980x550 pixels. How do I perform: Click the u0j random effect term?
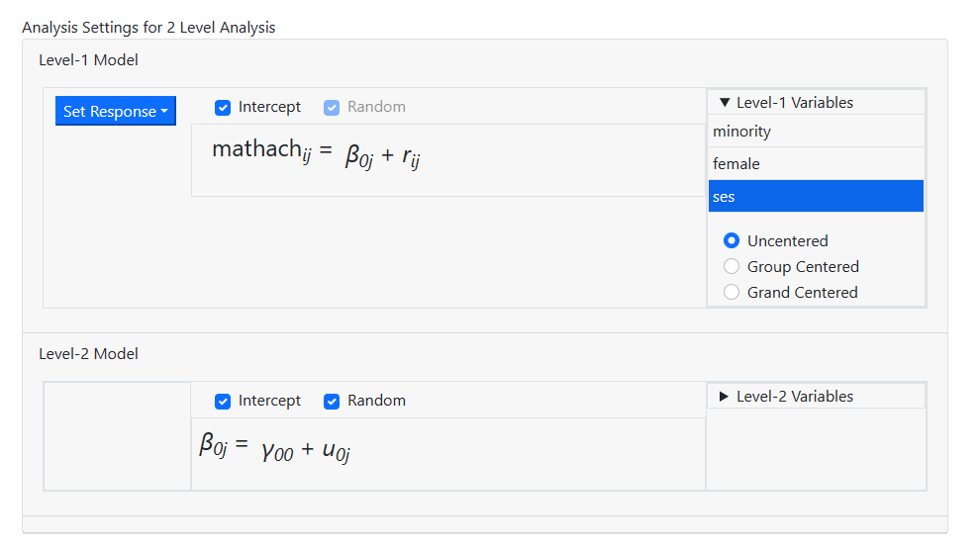(x=337, y=451)
